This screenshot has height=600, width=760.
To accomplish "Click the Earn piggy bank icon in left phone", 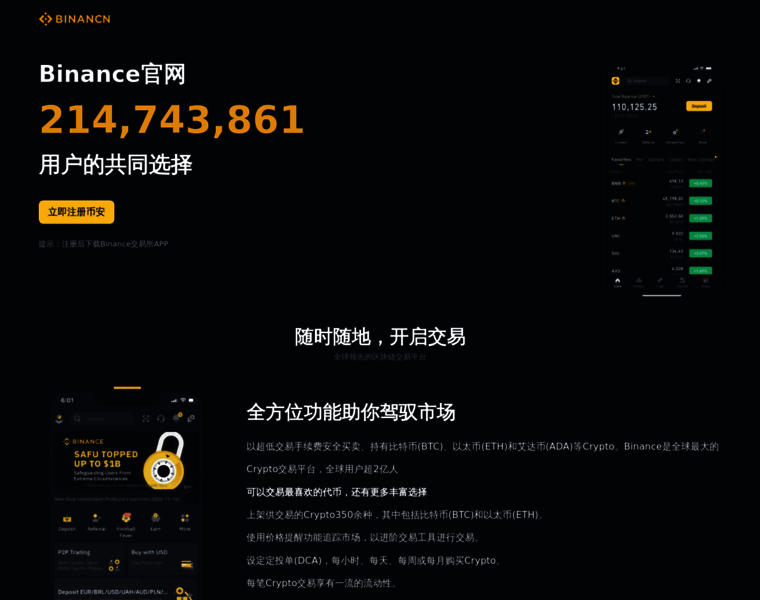I will pos(156,518).
